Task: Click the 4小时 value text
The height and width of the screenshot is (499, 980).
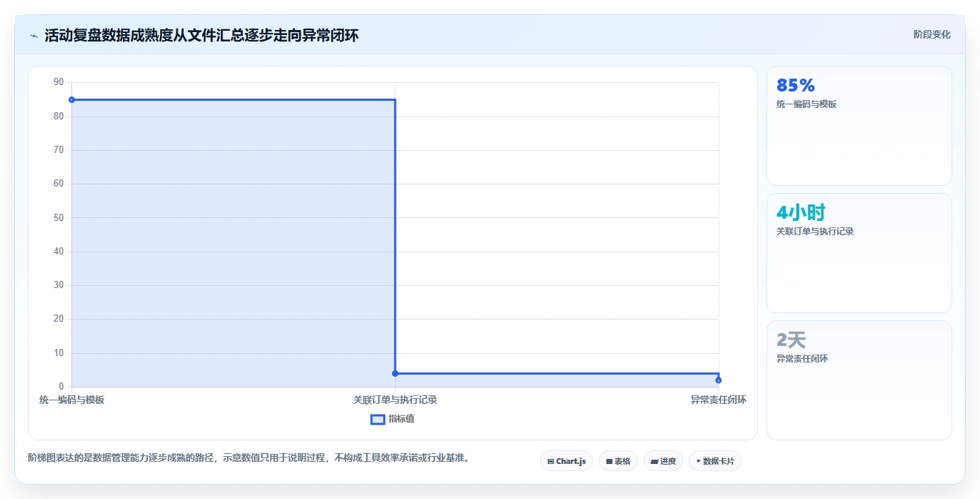Action: click(801, 212)
